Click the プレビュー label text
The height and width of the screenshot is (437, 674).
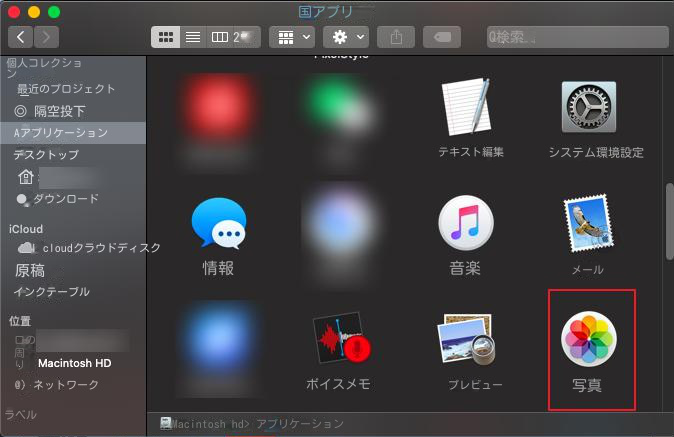tap(475, 384)
